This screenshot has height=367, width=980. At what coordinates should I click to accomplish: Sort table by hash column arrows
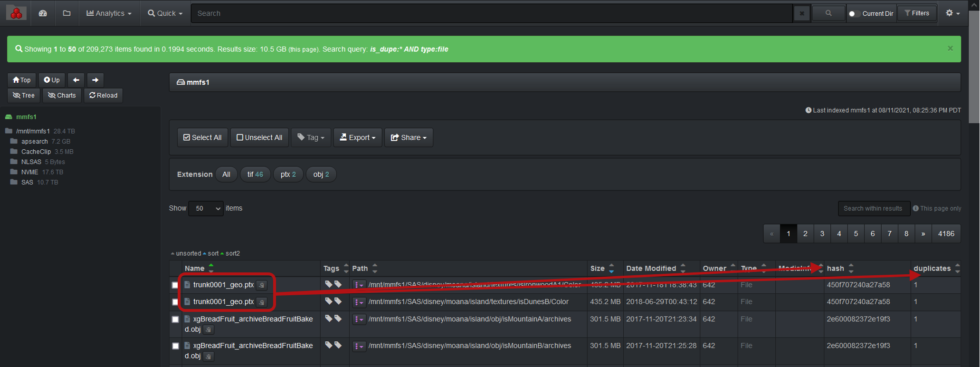pyautogui.click(x=851, y=268)
